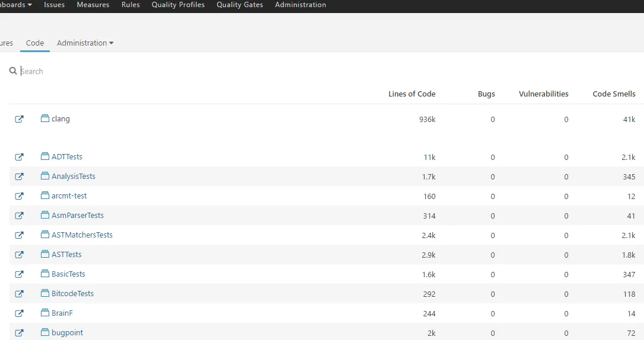644x340 pixels.
Task: Open the AsmParserTests component link
Action: [x=78, y=216]
